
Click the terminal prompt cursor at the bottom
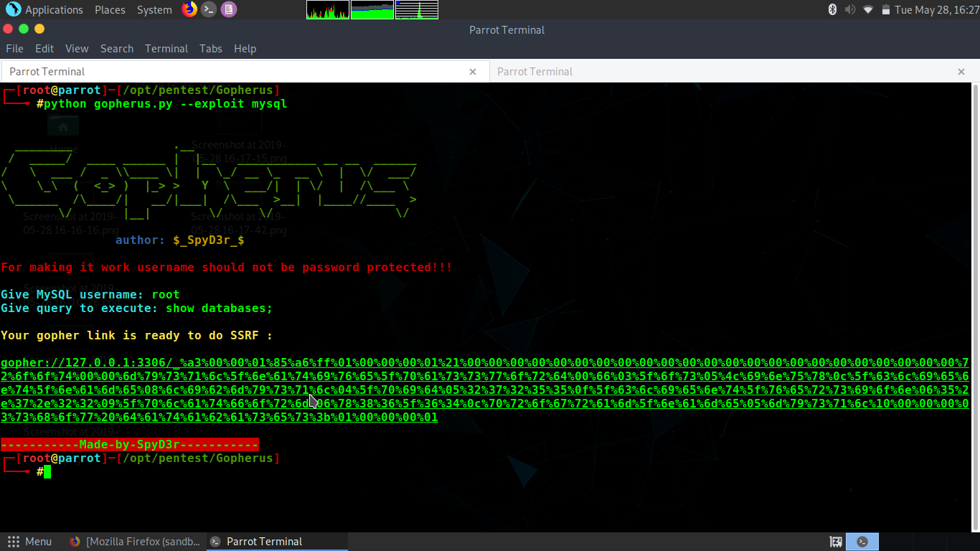click(x=47, y=471)
